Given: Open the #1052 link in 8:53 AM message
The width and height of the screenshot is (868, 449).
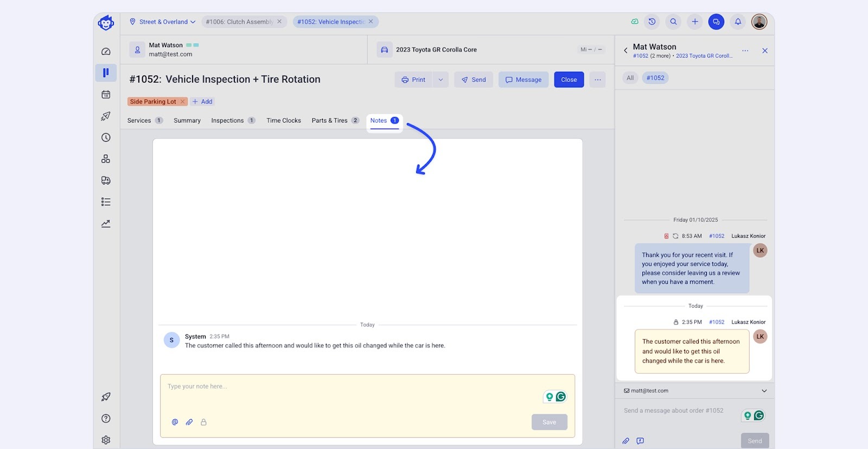Looking at the screenshot, I should [717, 236].
